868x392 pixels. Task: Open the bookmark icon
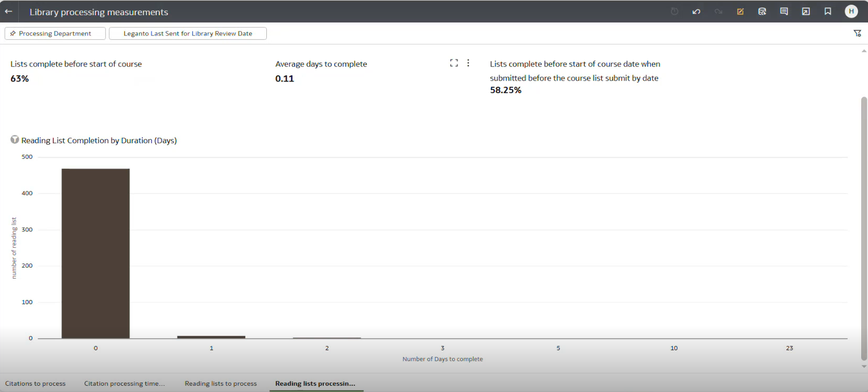coord(828,11)
